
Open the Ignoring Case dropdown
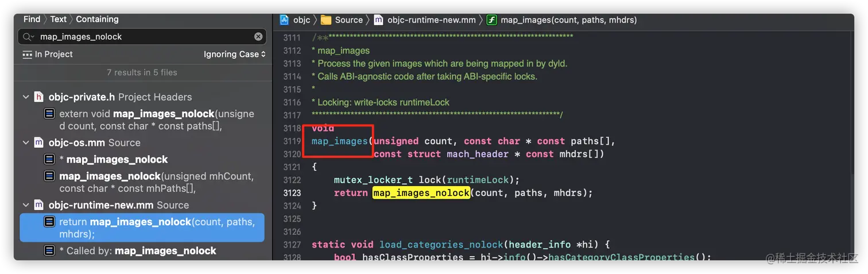coord(235,54)
